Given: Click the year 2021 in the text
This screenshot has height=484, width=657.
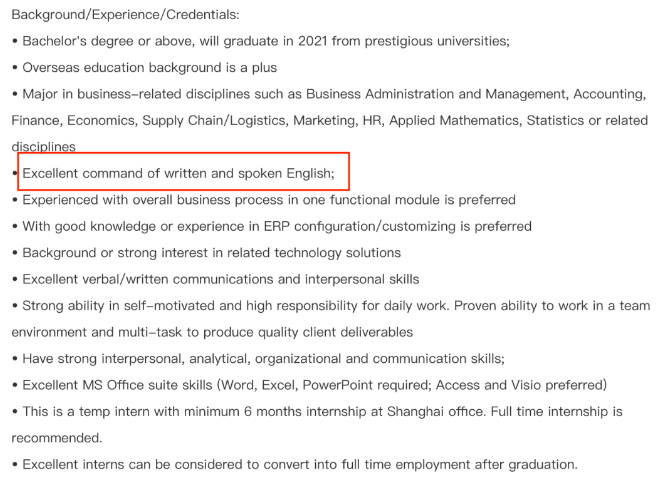Looking at the screenshot, I should [x=313, y=41].
